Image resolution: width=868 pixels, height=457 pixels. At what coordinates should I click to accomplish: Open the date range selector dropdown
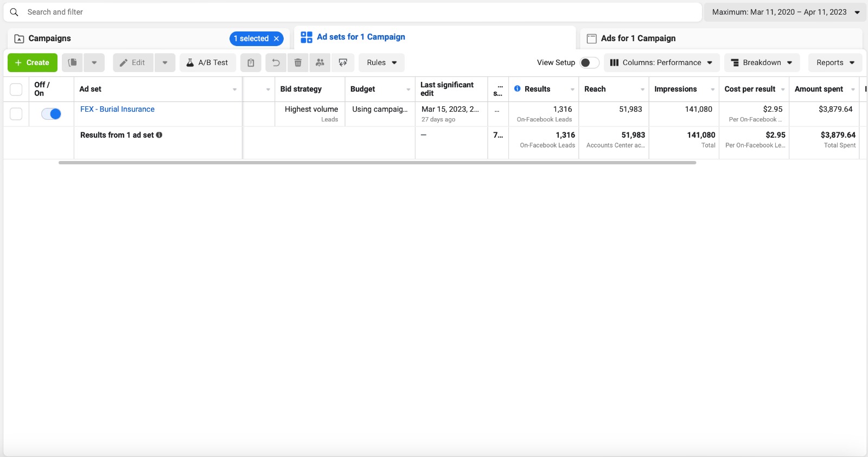(x=785, y=12)
